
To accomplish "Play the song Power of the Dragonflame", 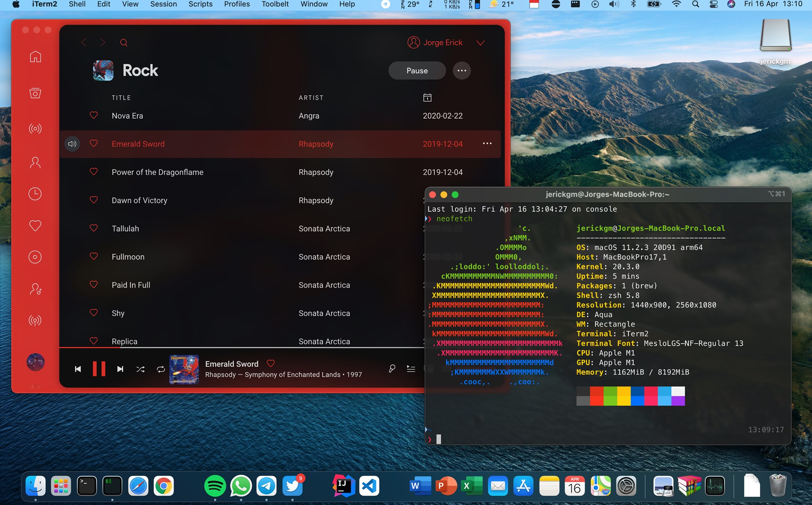I will (x=157, y=172).
